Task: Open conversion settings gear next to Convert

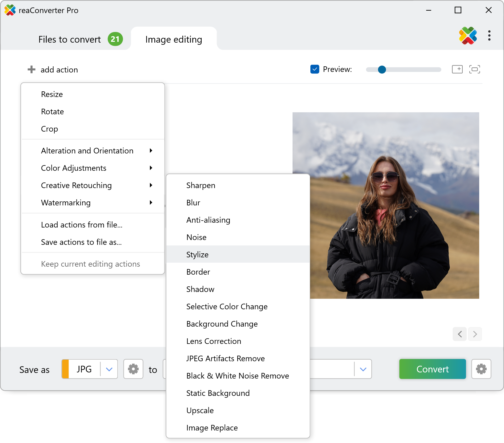Action: point(481,369)
